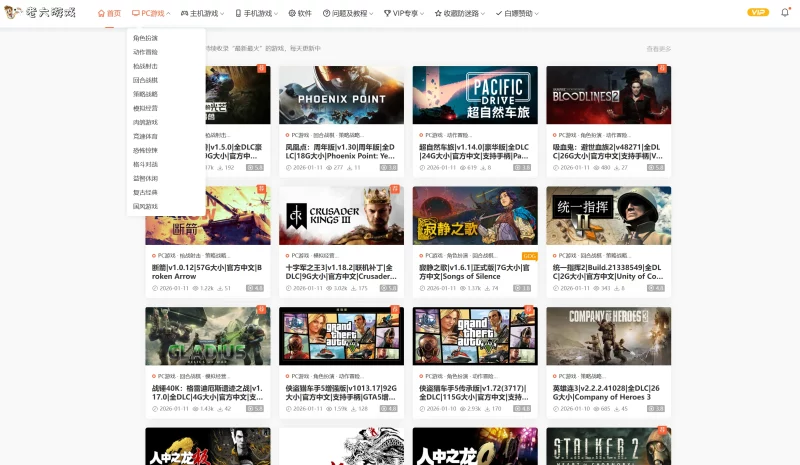Image resolution: width=800 pixels, height=465 pixels.
Task: Click the PC游戏 tag on the Company of Heroes 3 card
Action: point(567,376)
